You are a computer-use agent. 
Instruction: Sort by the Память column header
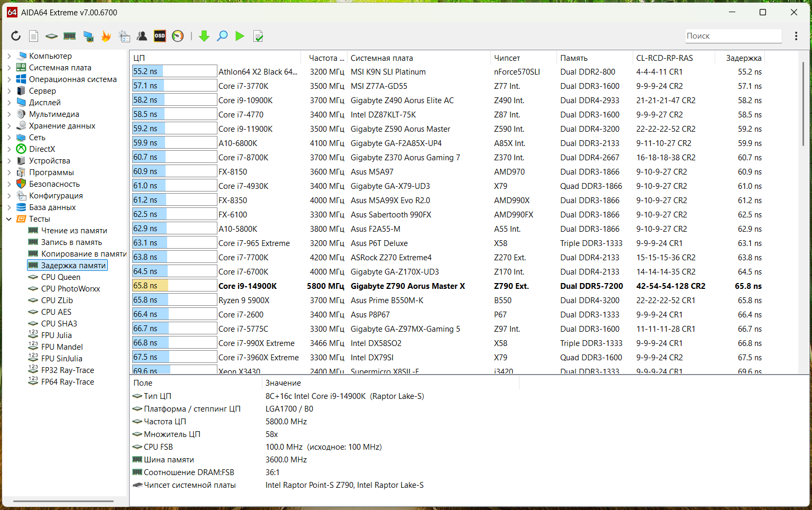pyautogui.click(x=595, y=58)
